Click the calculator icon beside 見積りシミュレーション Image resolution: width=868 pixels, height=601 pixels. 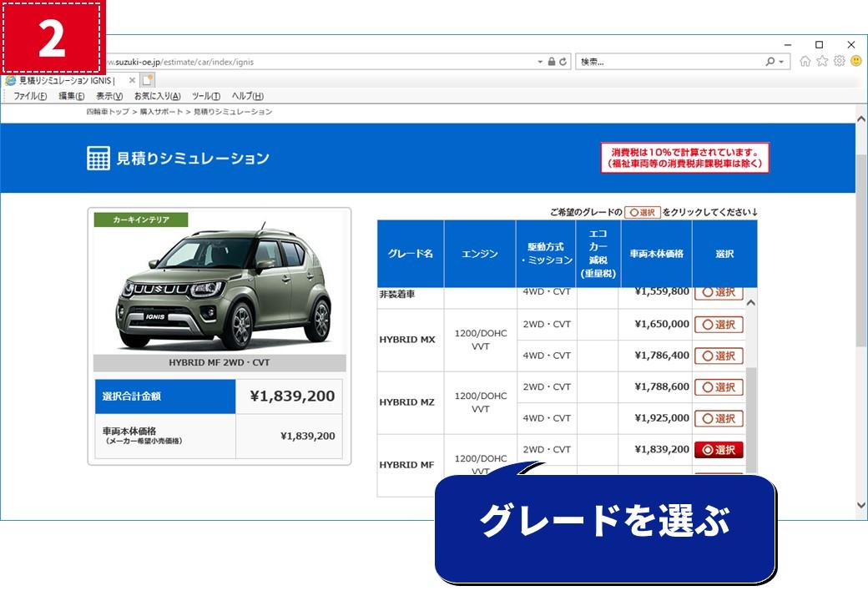click(98, 159)
